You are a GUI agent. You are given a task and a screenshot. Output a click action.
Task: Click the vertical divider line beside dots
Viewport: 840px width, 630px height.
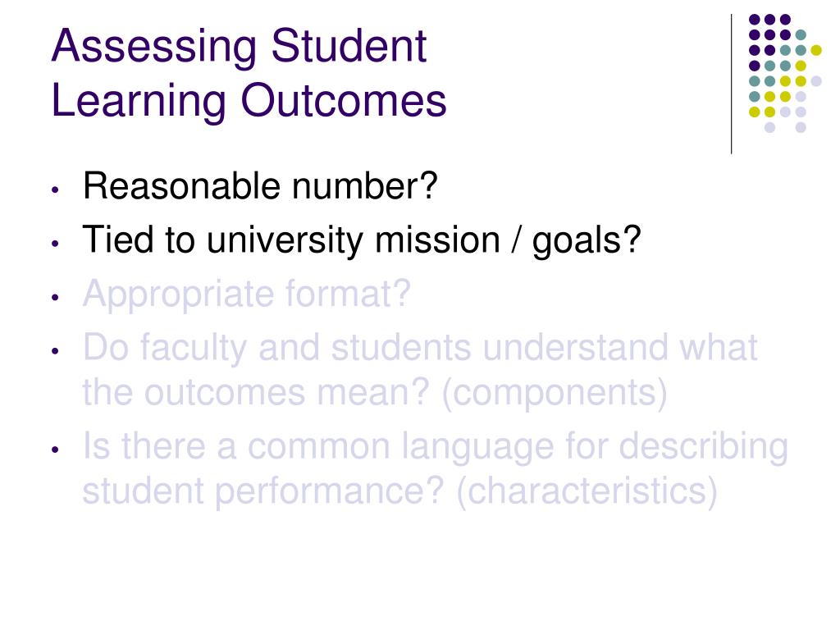point(731,84)
